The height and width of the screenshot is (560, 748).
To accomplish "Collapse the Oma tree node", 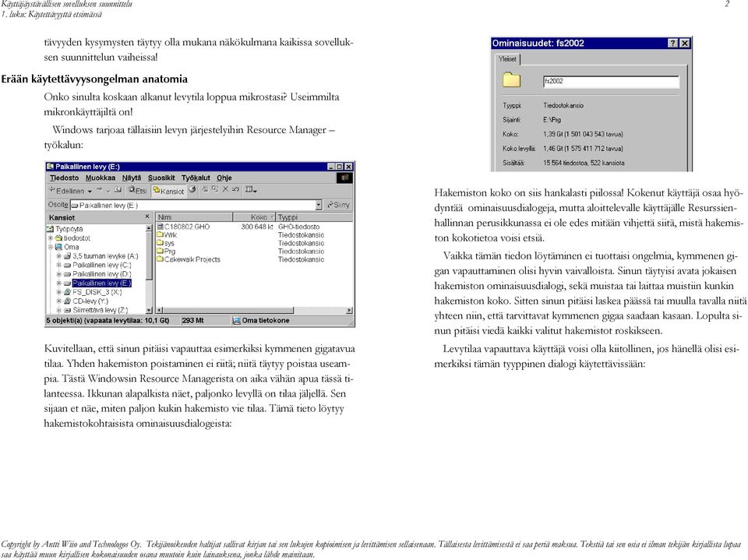I will coord(50,247).
